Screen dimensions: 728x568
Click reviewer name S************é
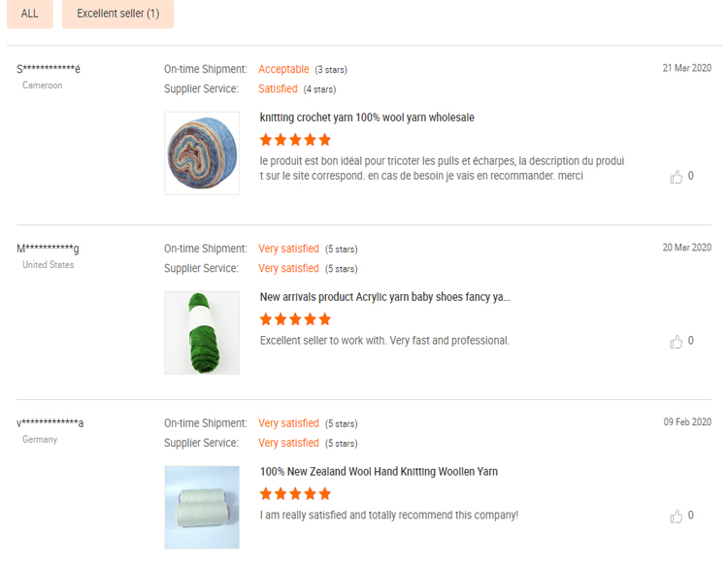click(49, 69)
